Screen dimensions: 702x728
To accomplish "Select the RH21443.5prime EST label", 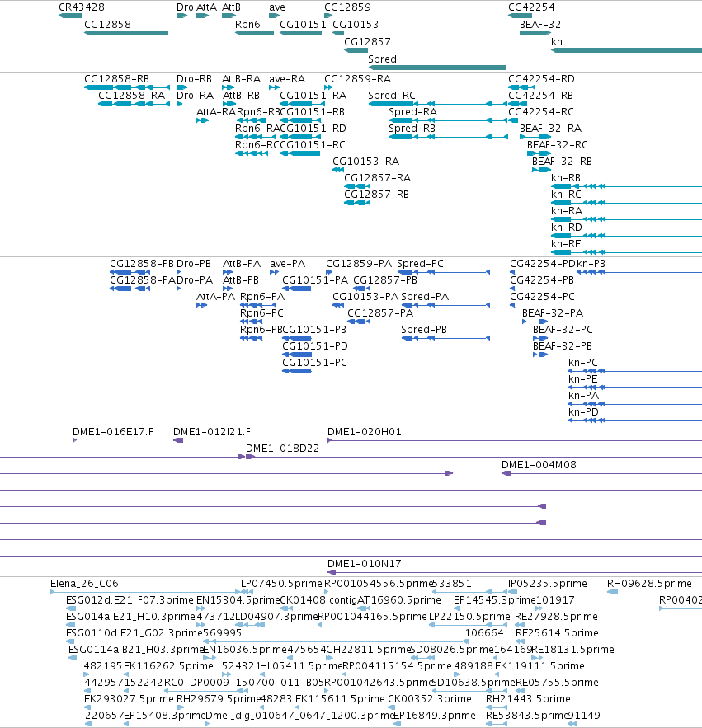I will point(528,699).
